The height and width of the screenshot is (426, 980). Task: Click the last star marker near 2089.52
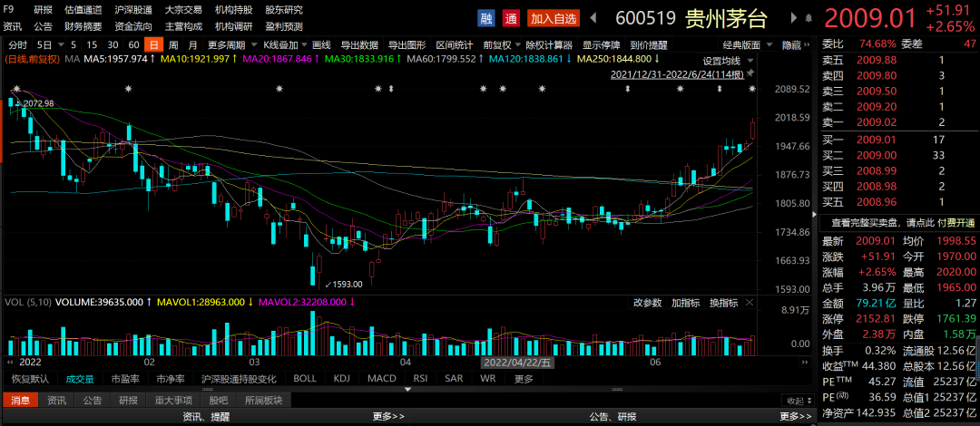coord(752,90)
